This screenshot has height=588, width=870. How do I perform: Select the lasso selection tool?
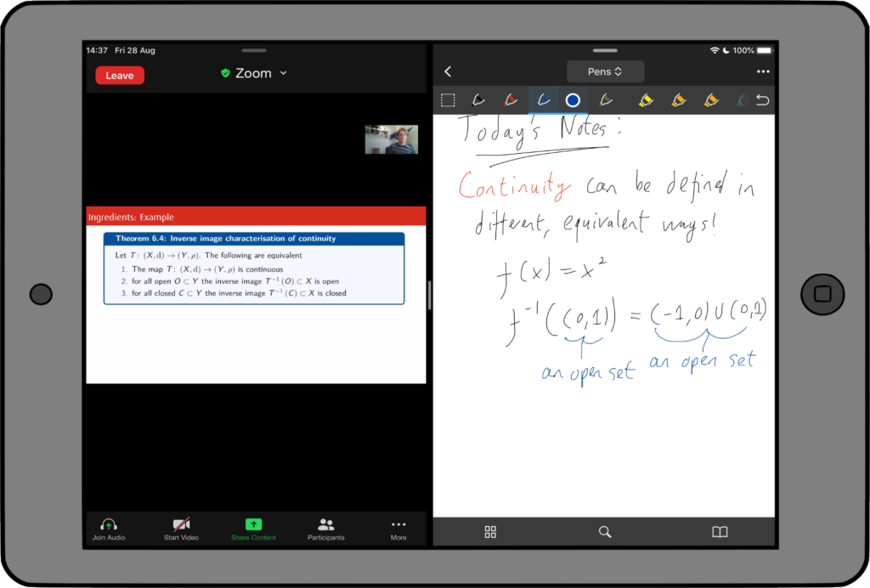pos(448,100)
